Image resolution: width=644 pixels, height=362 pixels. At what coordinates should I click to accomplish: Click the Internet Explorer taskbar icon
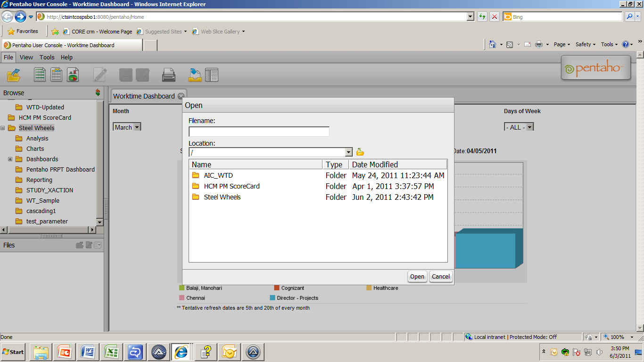(180, 352)
